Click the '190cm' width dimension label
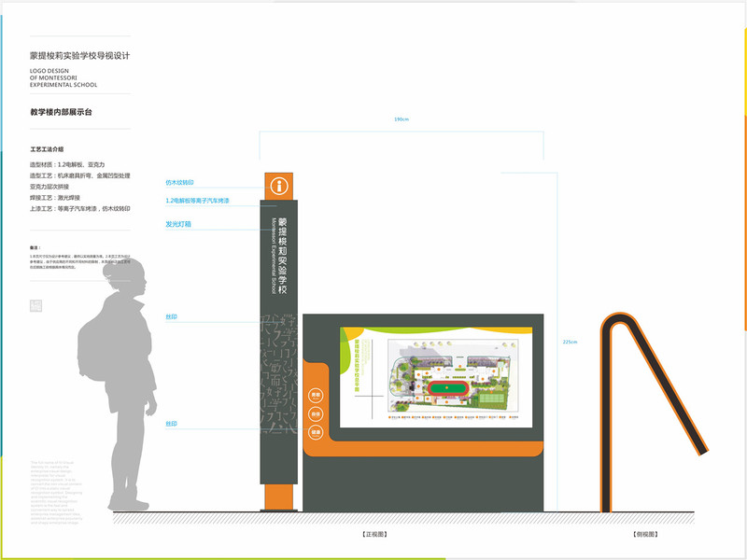This screenshot has height=560, width=747. pos(402,119)
